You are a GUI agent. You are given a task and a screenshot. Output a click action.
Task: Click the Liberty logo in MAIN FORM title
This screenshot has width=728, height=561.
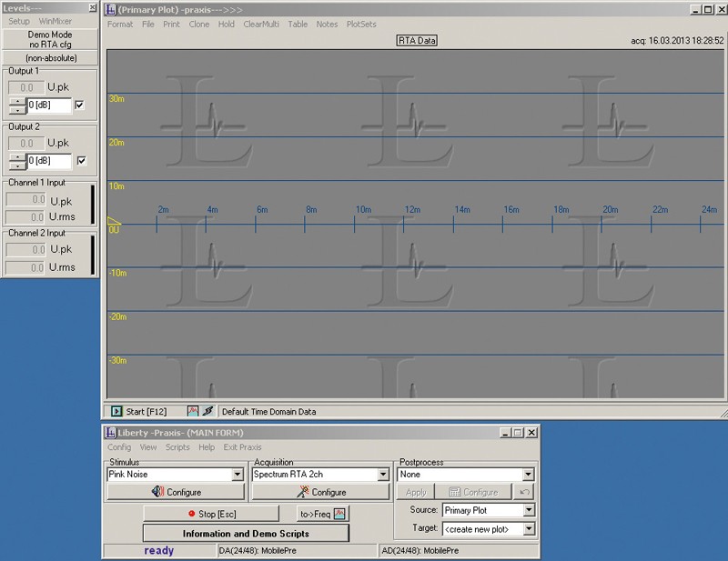pyautogui.click(x=110, y=433)
